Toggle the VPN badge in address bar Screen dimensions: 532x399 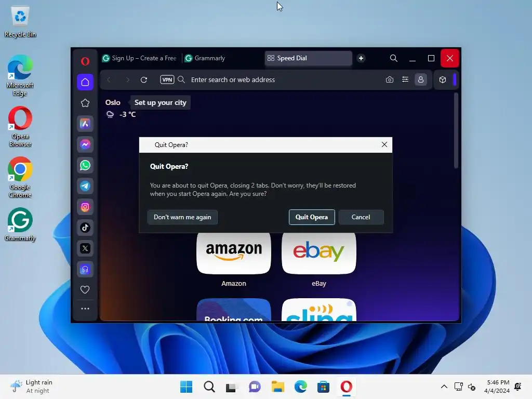point(167,79)
